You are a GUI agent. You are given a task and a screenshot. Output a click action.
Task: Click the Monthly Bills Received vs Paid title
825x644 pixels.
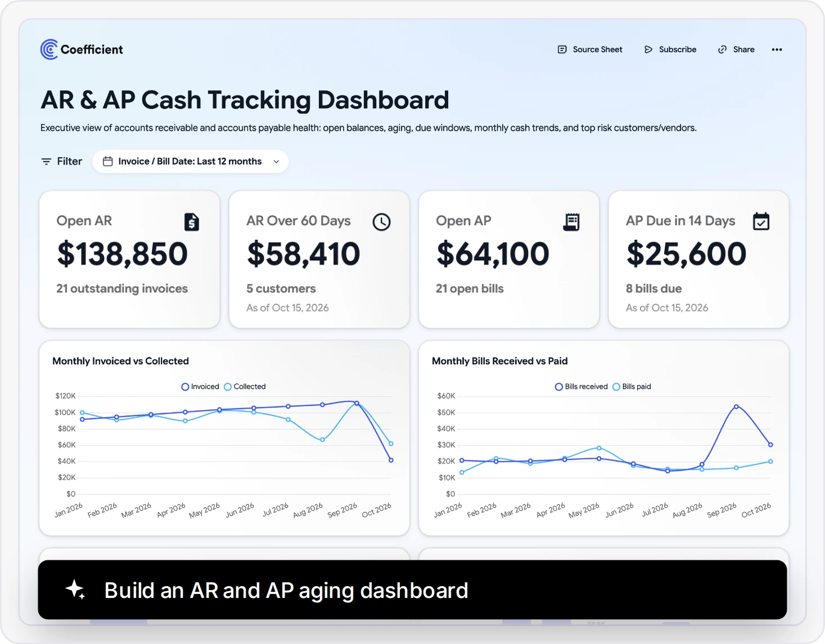tap(500, 361)
